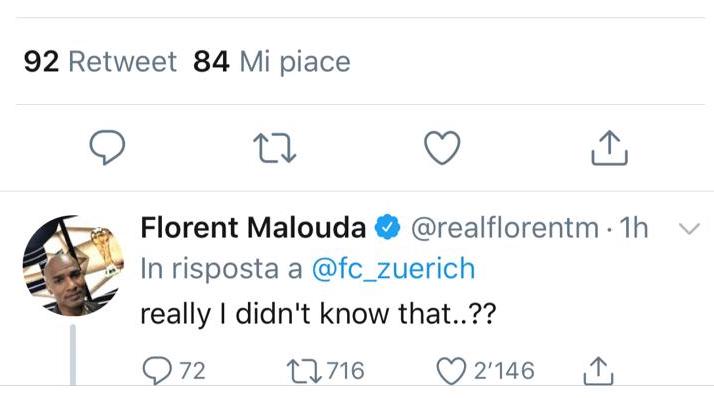Open the Florent Malouda display name
The width and height of the screenshot is (714, 398).
pyautogui.click(x=253, y=227)
